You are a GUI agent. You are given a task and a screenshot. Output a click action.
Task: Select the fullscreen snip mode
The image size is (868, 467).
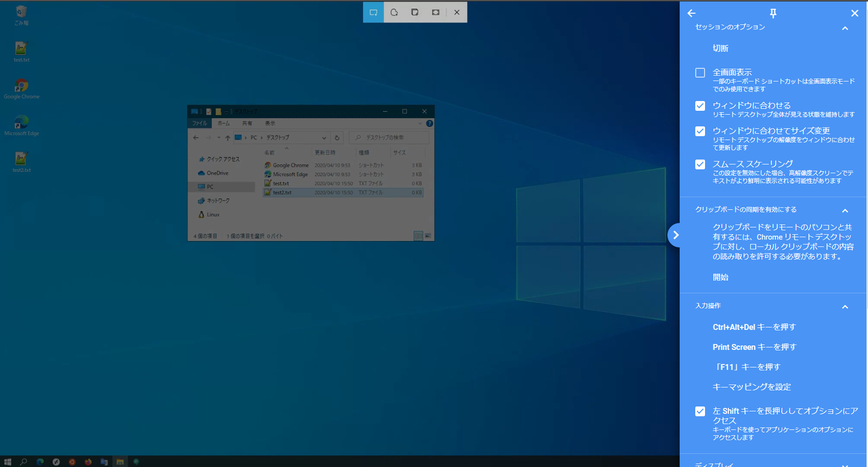436,12
